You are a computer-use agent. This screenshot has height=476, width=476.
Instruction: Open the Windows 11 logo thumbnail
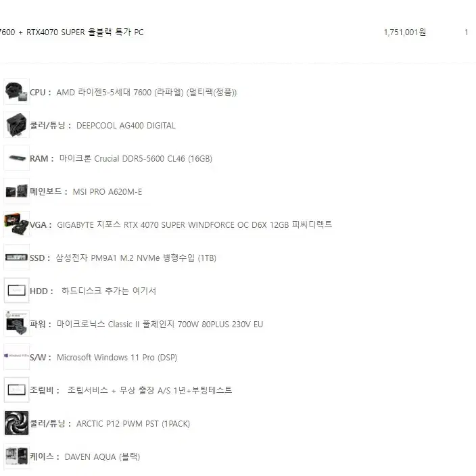16,356
